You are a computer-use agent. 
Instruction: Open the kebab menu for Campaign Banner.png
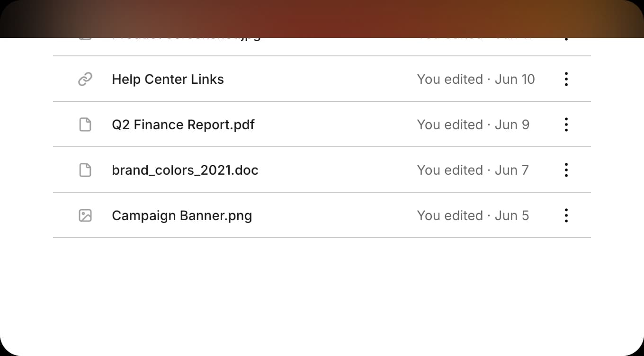pos(566,215)
